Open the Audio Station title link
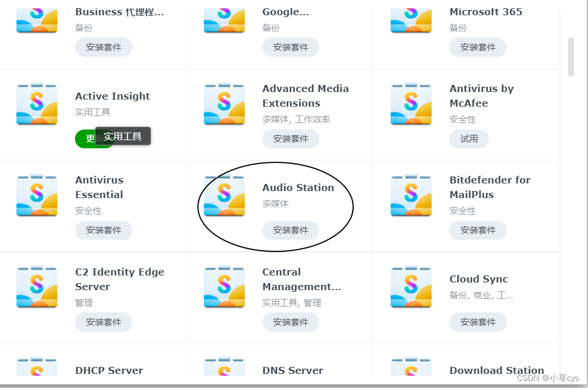588x388 pixels. [298, 188]
